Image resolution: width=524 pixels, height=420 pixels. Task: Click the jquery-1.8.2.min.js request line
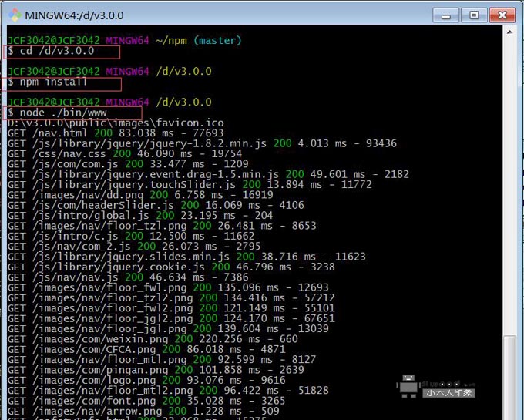pos(202,143)
